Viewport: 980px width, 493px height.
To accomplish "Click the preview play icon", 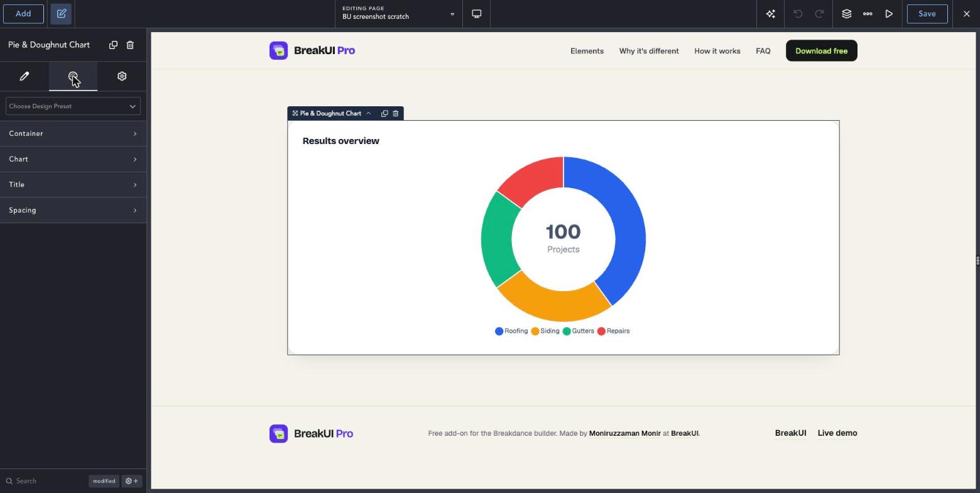I will [889, 13].
